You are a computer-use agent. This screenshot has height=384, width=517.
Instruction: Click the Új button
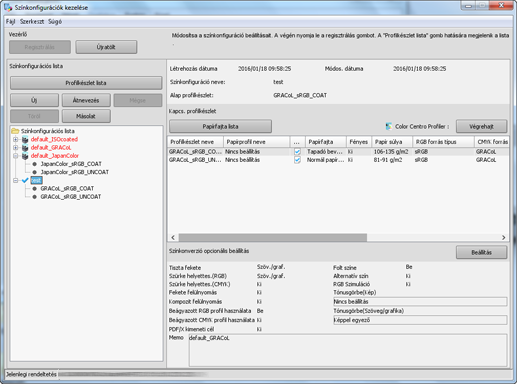(x=34, y=100)
